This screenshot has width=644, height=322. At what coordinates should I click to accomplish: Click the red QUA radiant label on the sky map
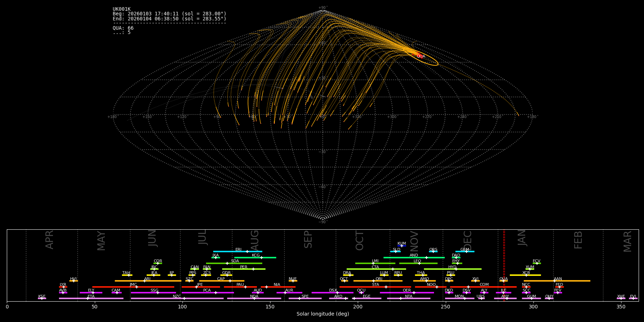[x=421, y=57]
